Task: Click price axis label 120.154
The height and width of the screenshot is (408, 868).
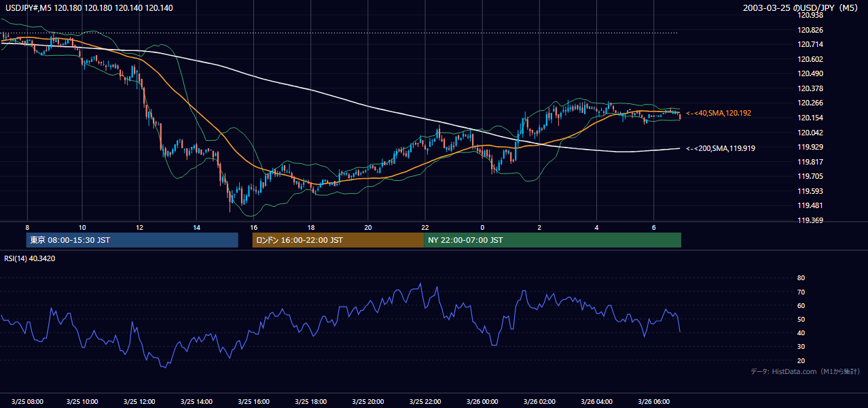Action: tap(810, 118)
